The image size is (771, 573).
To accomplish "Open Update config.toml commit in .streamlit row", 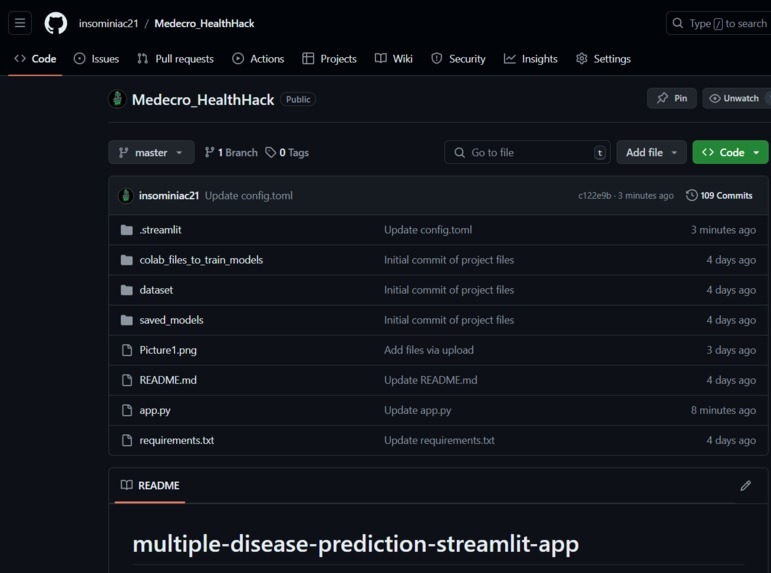I will [x=428, y=230].
